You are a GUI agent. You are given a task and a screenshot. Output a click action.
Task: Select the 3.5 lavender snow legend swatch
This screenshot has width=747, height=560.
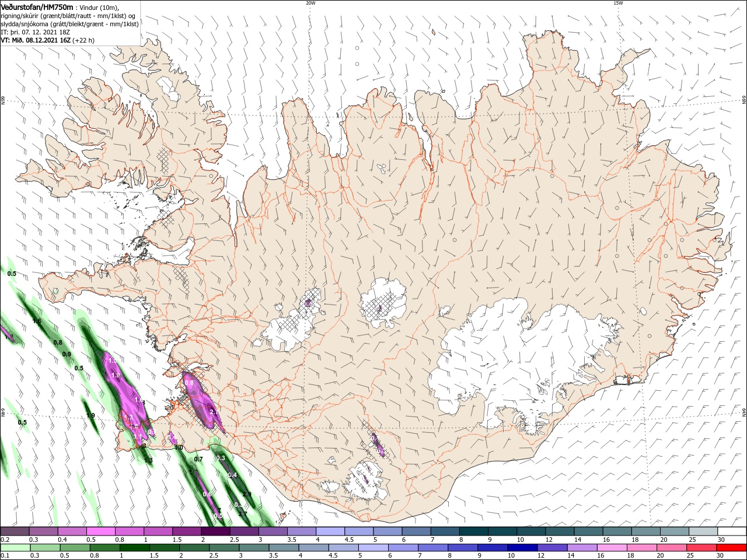[x=302, y=531]
